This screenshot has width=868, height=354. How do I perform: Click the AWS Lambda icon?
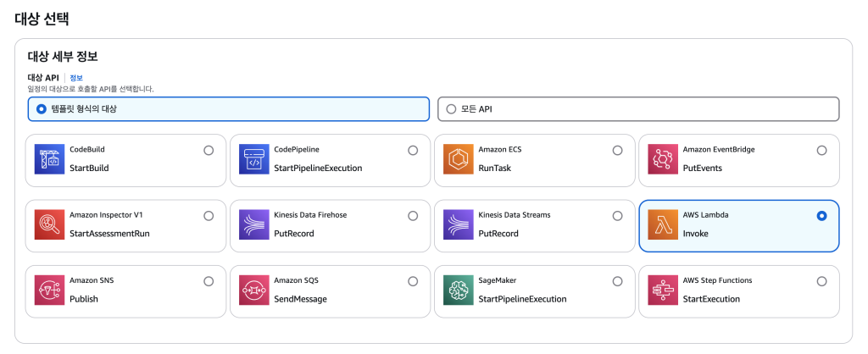point(662,224)
